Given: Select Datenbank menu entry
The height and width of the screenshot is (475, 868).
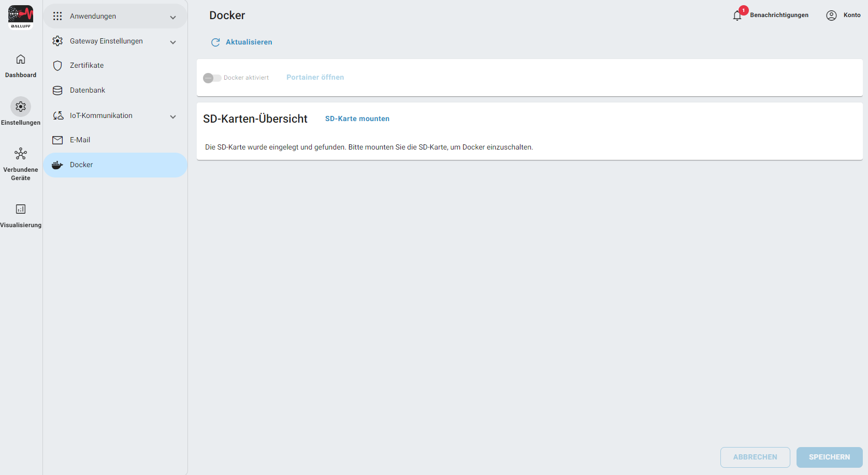Looking at the screenshot, I should point(87,91).
